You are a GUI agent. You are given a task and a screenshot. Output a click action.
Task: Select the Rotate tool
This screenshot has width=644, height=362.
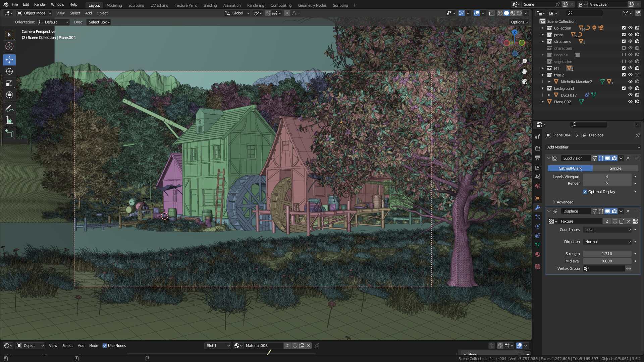point(9,71)
